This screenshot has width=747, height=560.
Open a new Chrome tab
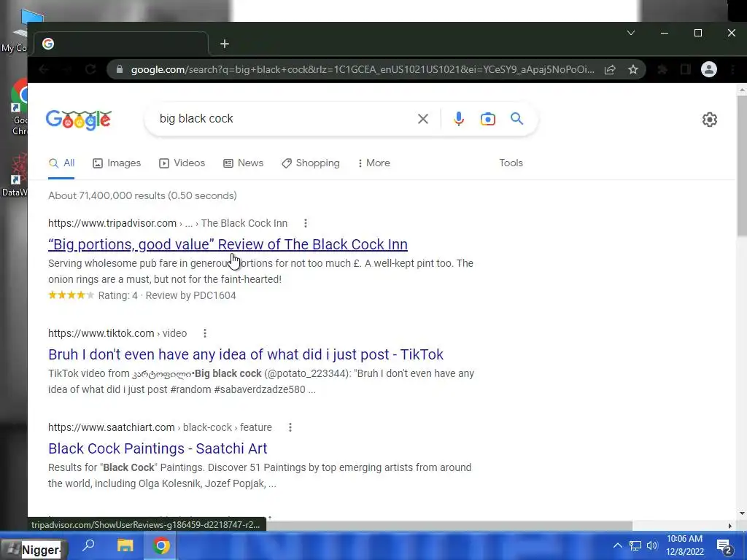[225, 44]
